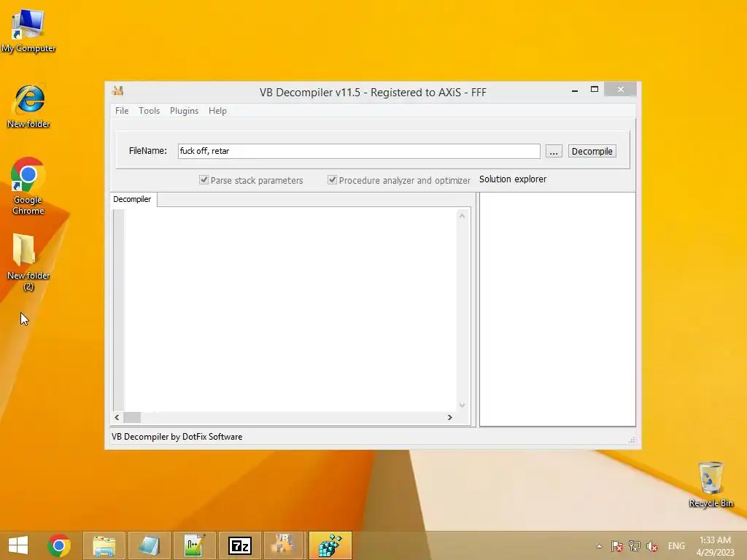Open the notepad-with-pencil taskbar icon

point(194,545)
